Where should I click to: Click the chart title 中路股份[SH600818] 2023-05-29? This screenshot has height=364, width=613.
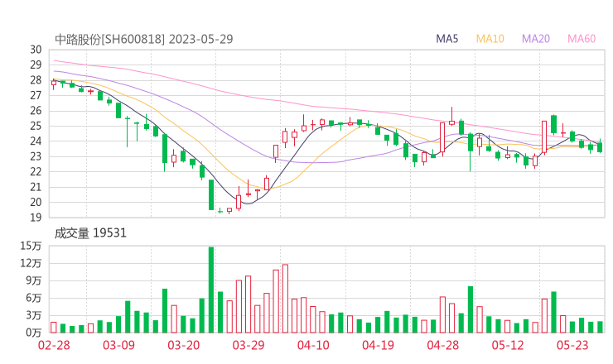click(x=144, y=39)
